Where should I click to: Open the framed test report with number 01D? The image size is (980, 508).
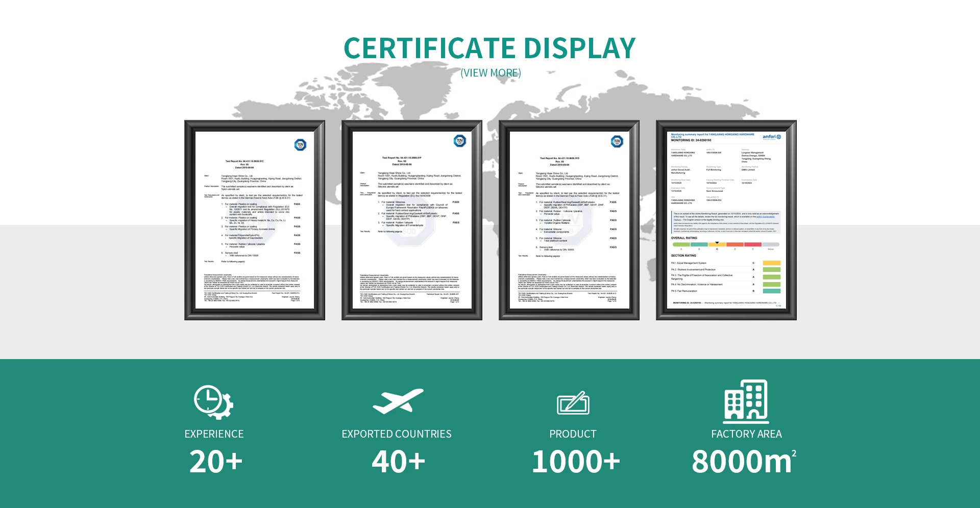(569, 220)
